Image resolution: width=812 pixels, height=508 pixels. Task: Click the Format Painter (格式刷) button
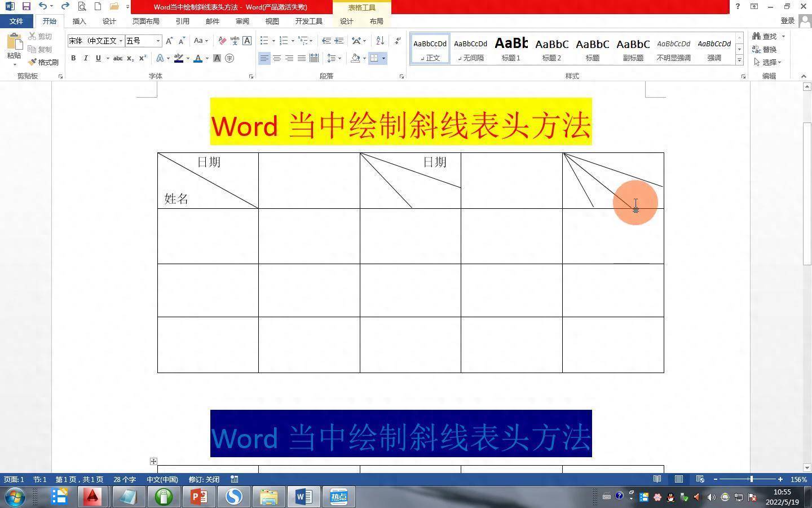pyautogui.click(x=44, y=62)
